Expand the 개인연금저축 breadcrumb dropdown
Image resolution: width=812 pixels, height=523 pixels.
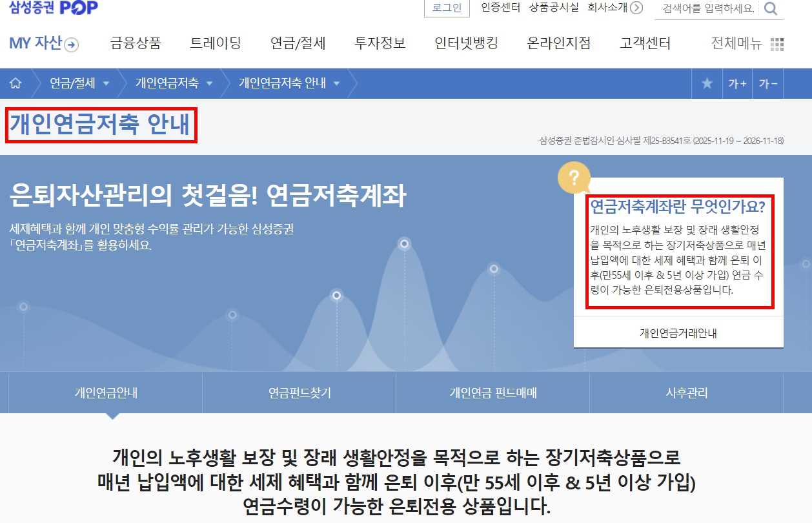point(209,83)
